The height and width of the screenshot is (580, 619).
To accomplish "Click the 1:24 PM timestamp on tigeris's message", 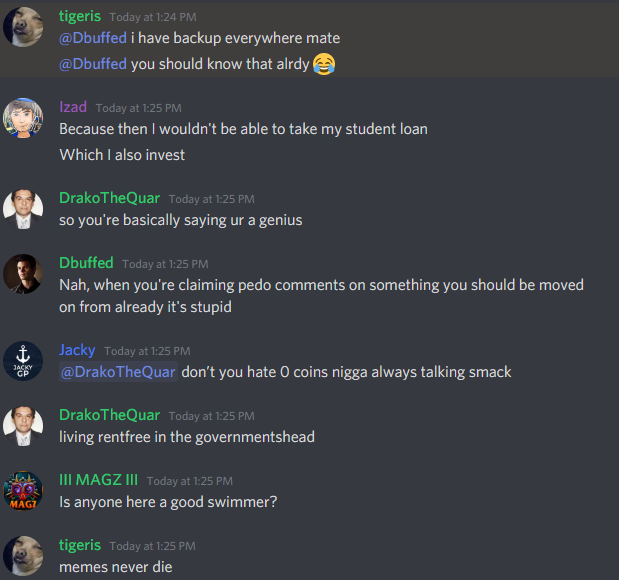I will 153,17.
